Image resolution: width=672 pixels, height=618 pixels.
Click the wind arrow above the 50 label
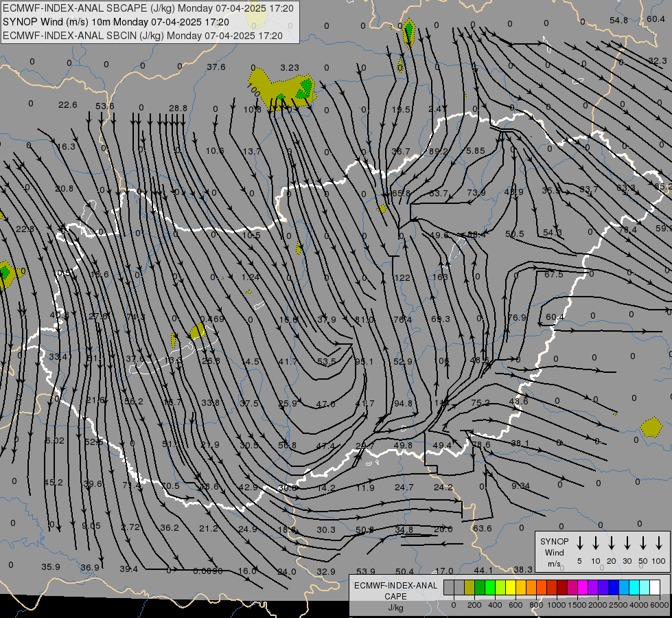click(643, 543)
